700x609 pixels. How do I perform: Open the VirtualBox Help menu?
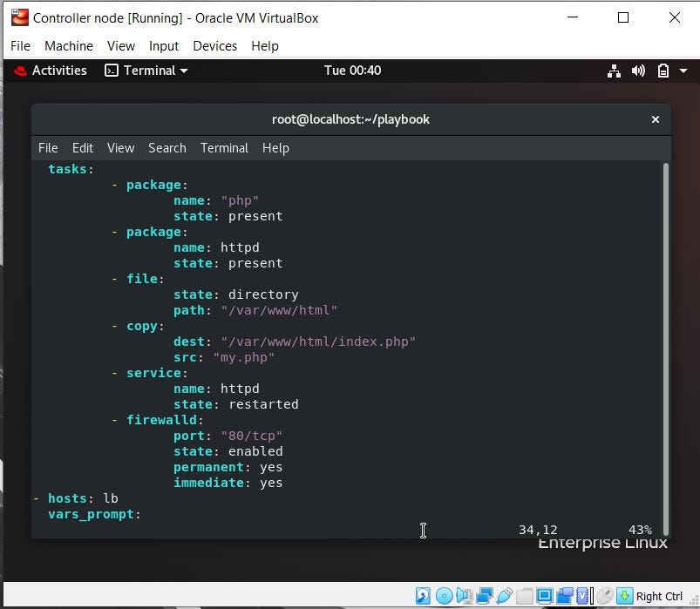pos(265,46)
